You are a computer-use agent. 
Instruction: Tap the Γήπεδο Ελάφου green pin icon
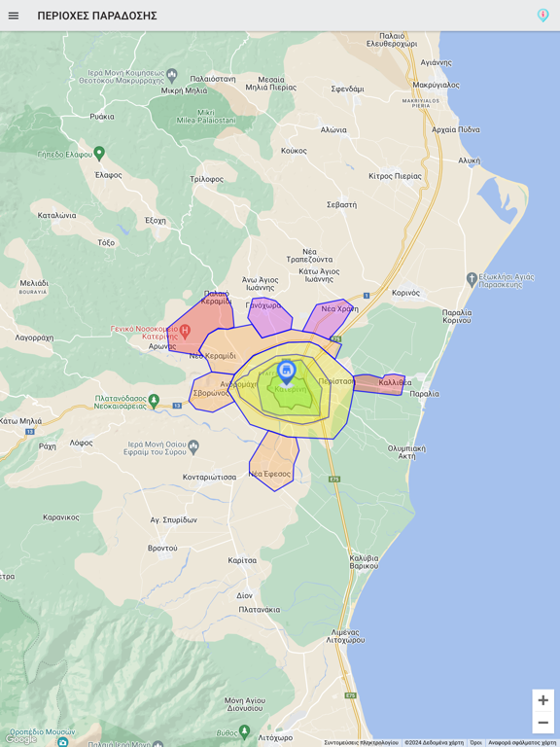(x=99, y=154)
